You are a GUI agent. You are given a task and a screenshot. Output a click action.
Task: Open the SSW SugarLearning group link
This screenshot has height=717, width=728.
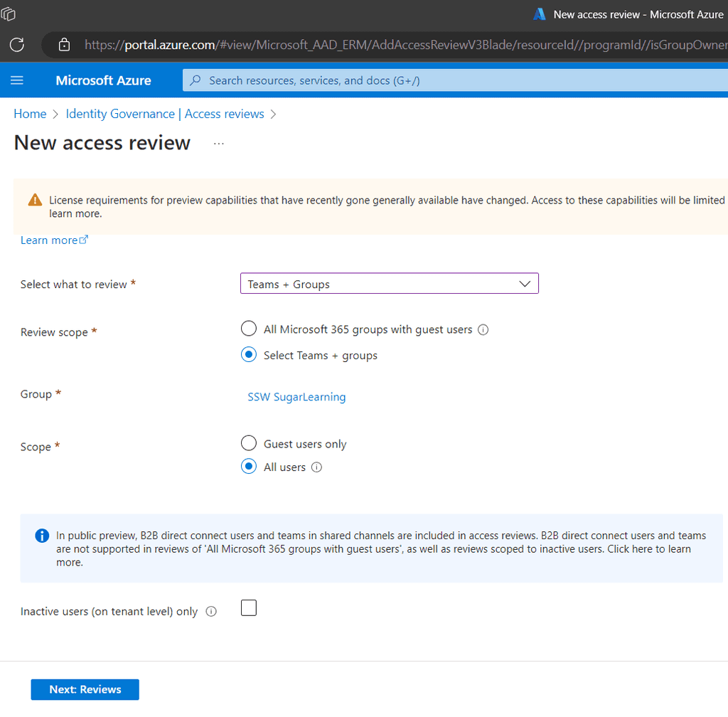click(x=296, y=397)
